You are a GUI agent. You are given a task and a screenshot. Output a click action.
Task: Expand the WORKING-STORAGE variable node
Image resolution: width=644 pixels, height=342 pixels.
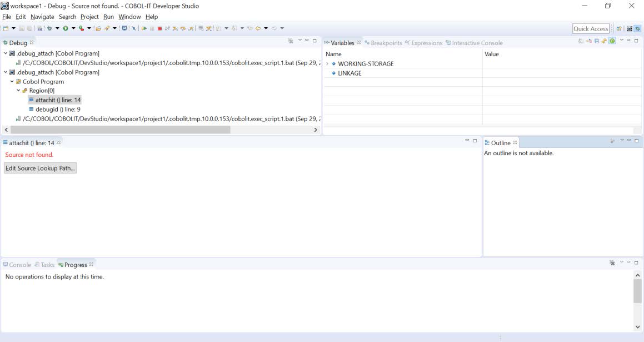click(327, 64)
